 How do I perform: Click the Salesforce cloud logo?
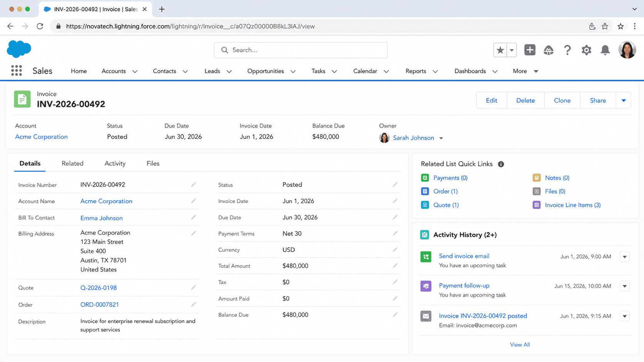(19, 49)
